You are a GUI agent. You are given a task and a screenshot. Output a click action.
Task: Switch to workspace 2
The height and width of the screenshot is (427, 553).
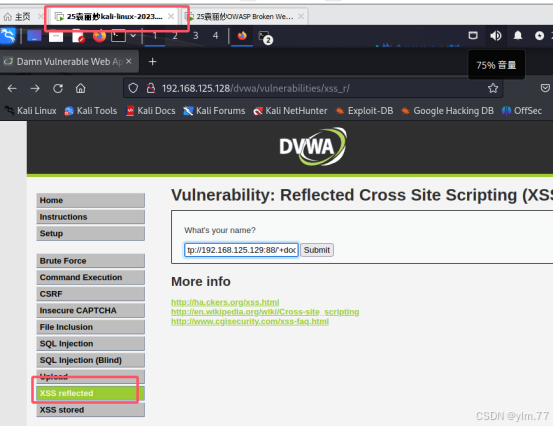point(175,36)
